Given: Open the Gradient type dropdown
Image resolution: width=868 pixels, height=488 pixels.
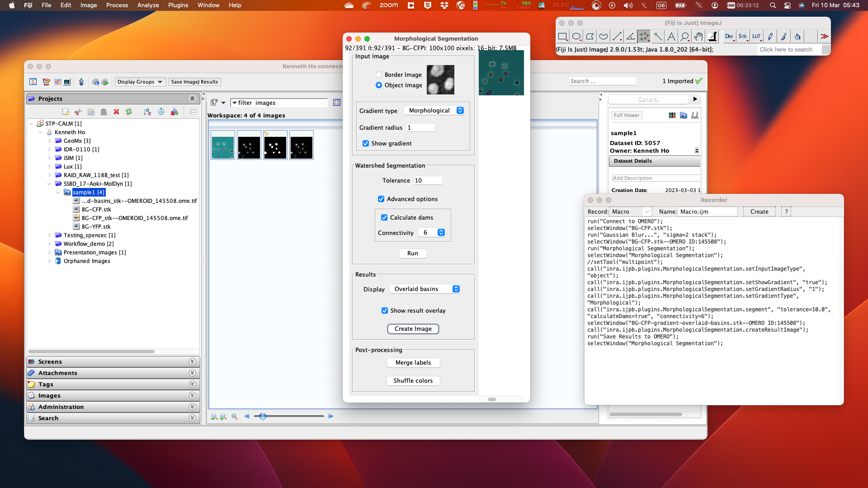Looking at the screenshot, I should point(434,110).
